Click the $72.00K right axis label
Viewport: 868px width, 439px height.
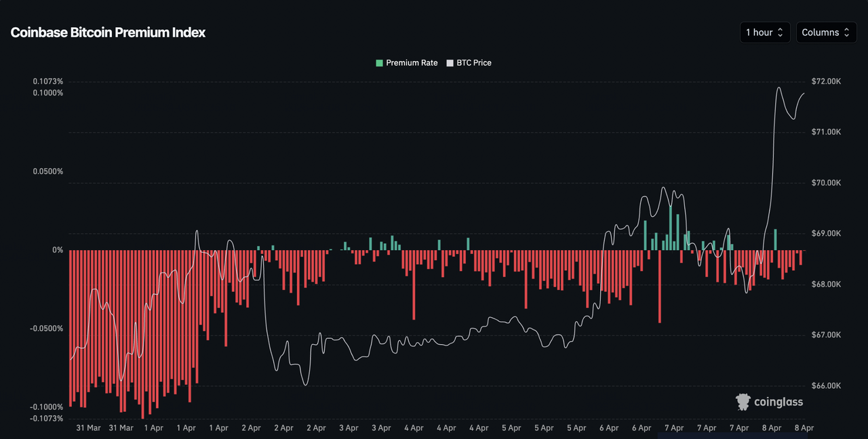pos(826,81)
